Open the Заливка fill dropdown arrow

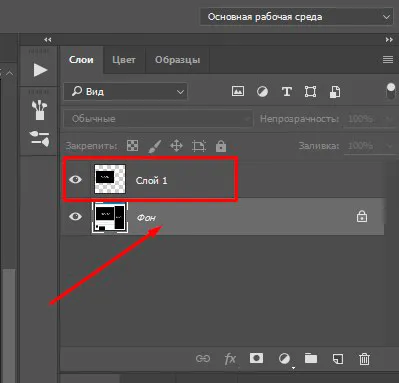click(x=389, y=146)
